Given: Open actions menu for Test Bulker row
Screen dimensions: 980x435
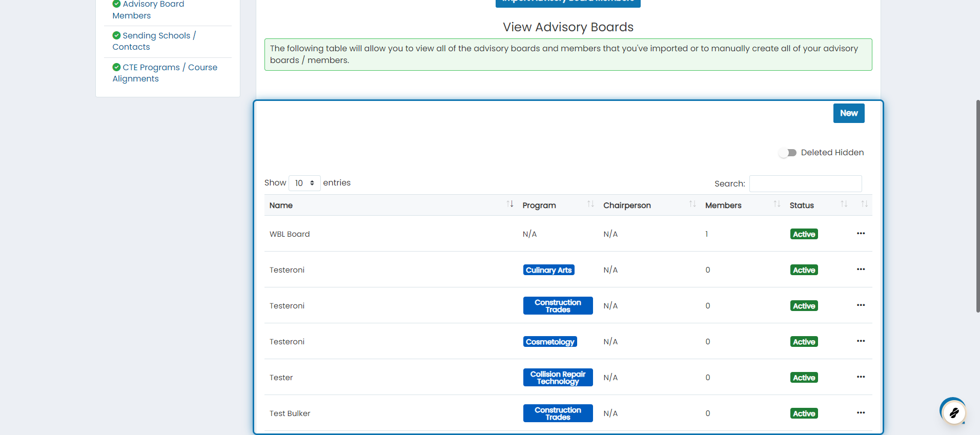Looking at the screenshot, I should (861, 413).
